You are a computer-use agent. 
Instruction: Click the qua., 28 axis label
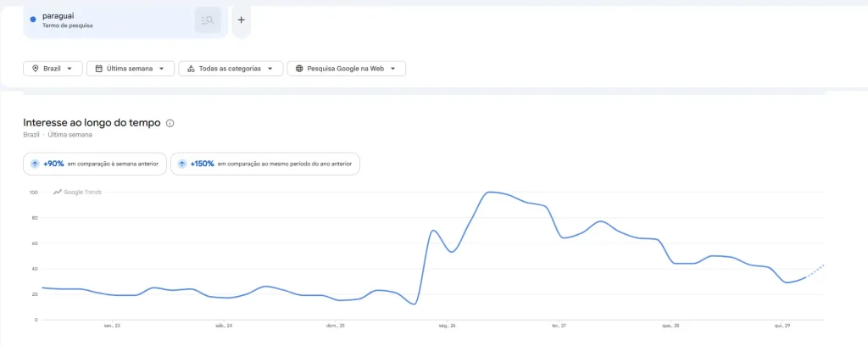(x=671, y=326)
